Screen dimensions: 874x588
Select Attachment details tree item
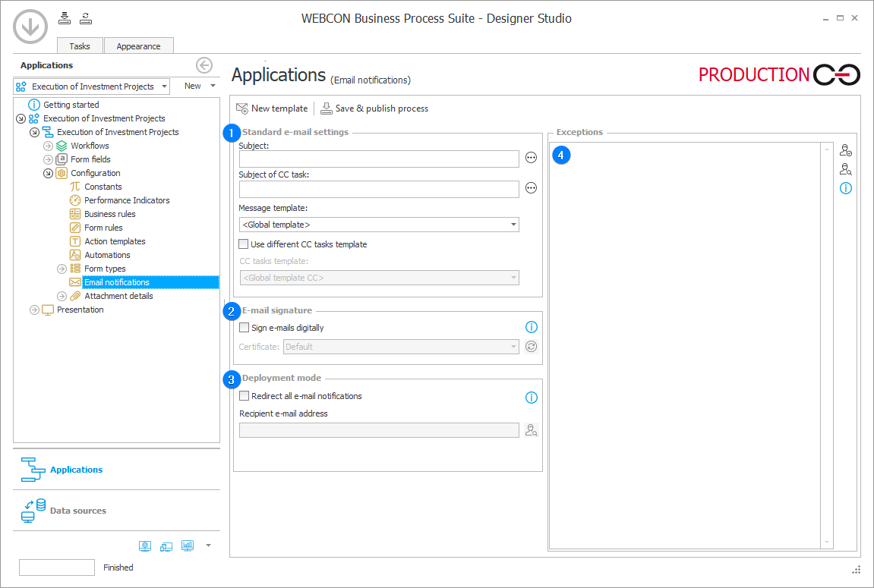coord(118,296)
